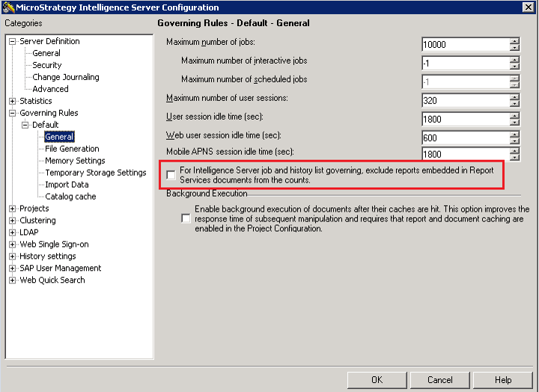Increase Maximum interactive jobs value
This screenshot has width=539, height=392.
(x=514, y=60)
